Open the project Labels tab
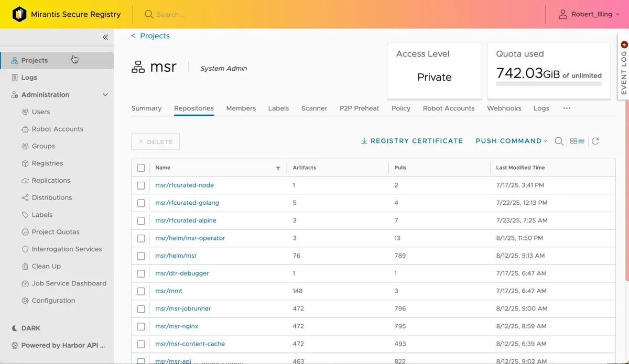The height and width of the screenshot is (364, 629). pos(278,108)
